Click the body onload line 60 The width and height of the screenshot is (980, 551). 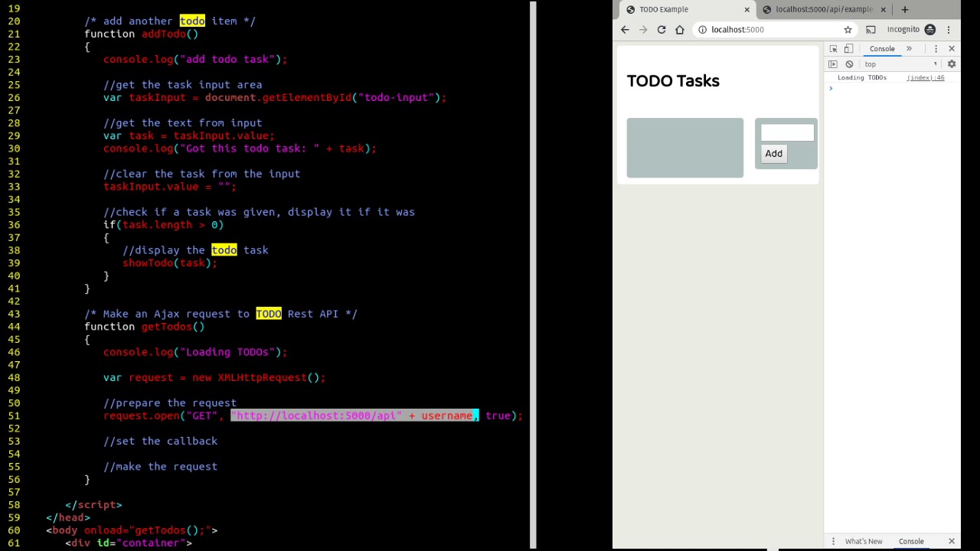tap(132, 530)
